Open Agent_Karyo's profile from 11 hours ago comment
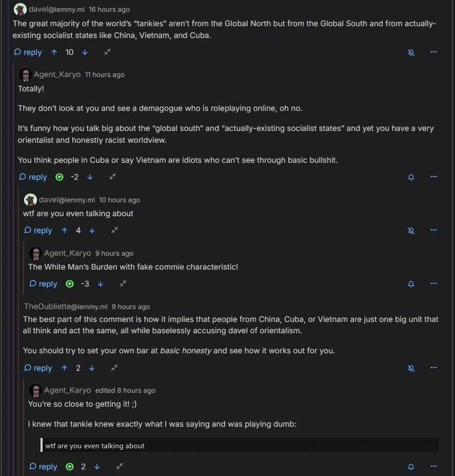This screenshot has width=455, height=476. (57, 74)
